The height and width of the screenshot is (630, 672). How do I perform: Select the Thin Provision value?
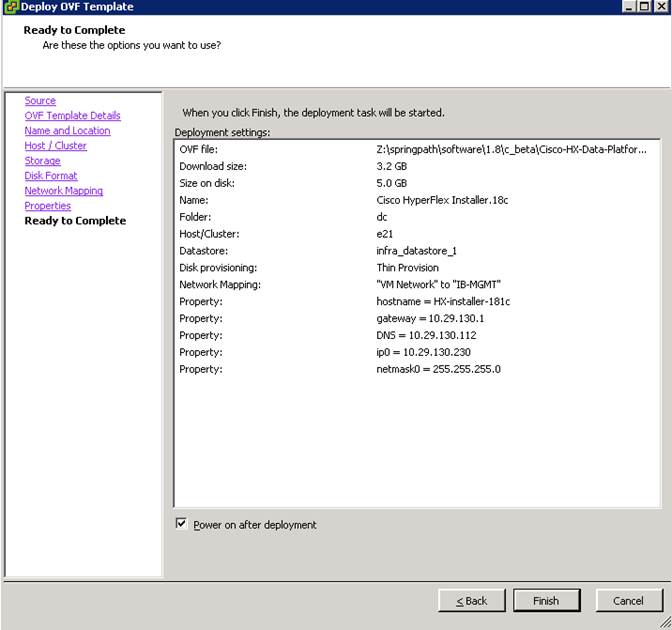coord(408,267)
